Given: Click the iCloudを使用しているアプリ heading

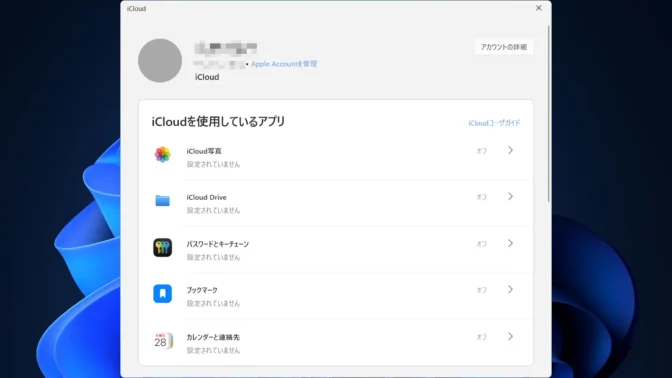Looking at the screenshot, I should pos(218,122).
